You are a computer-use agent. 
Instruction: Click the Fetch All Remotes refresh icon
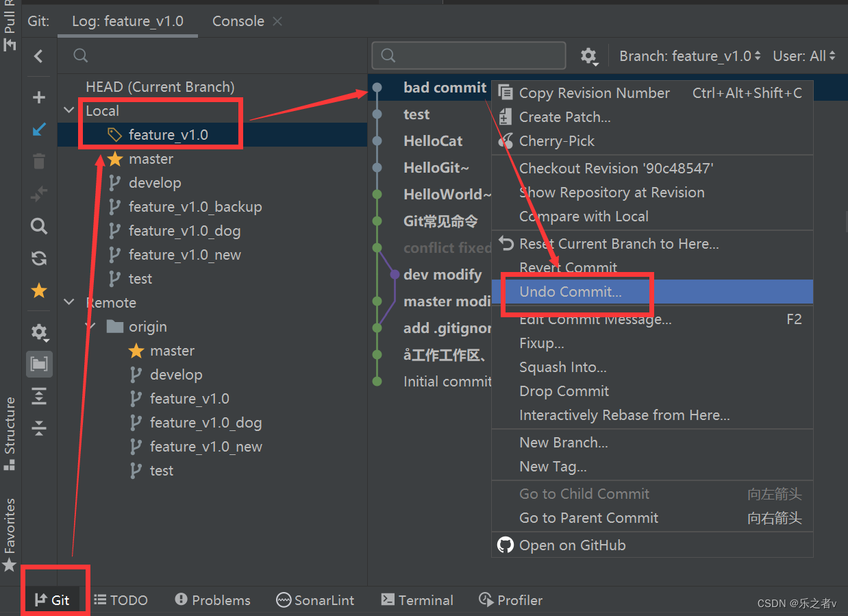39,258
